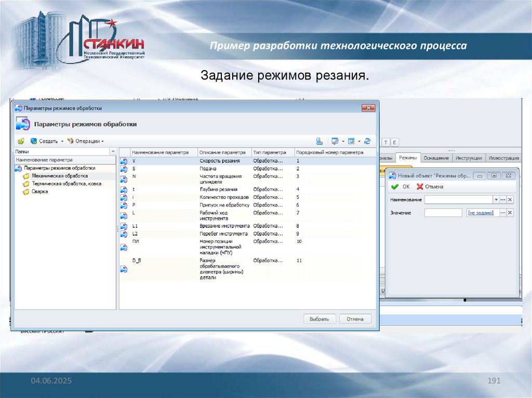Select the Врезание инструмента description
The width and height of the screenshot is (532, 398).
tap(224, 226)
